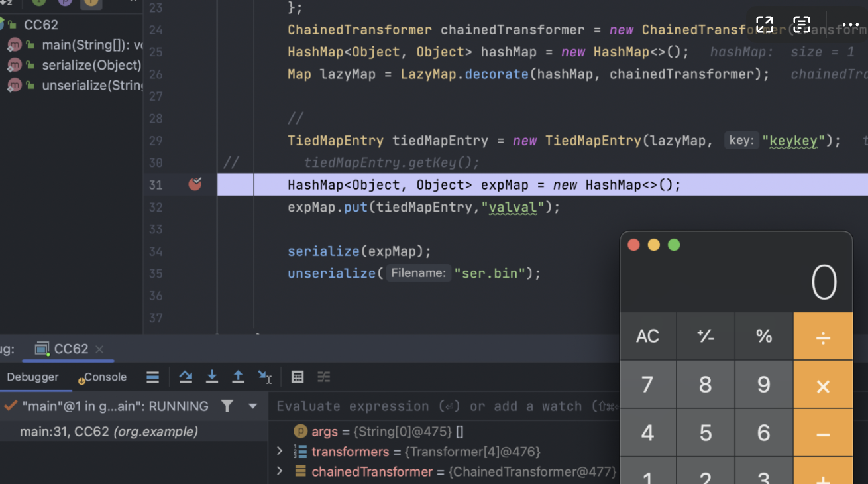Click the threads view layout icon
This screenshot has height=484, width=868.
pyautogui.click(x=152, y=377)
